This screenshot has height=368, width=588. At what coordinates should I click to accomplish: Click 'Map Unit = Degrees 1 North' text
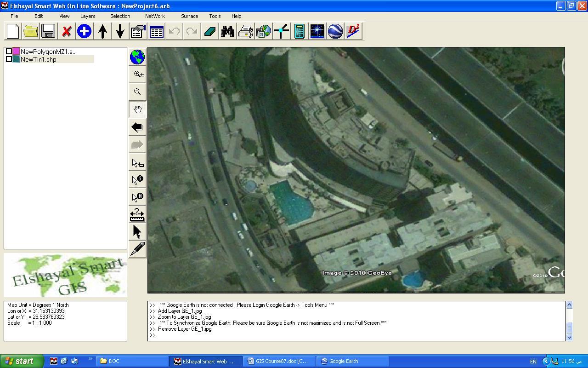(38, 305)
